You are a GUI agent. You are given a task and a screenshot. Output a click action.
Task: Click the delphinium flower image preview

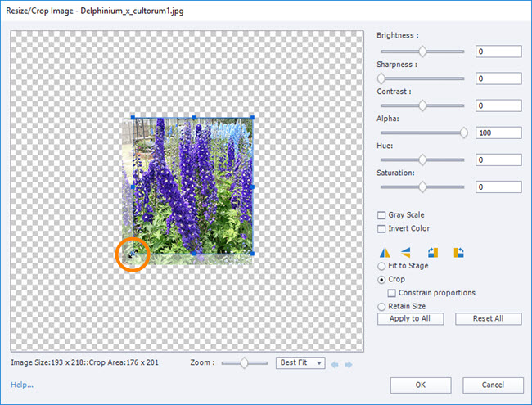(187, 191)
